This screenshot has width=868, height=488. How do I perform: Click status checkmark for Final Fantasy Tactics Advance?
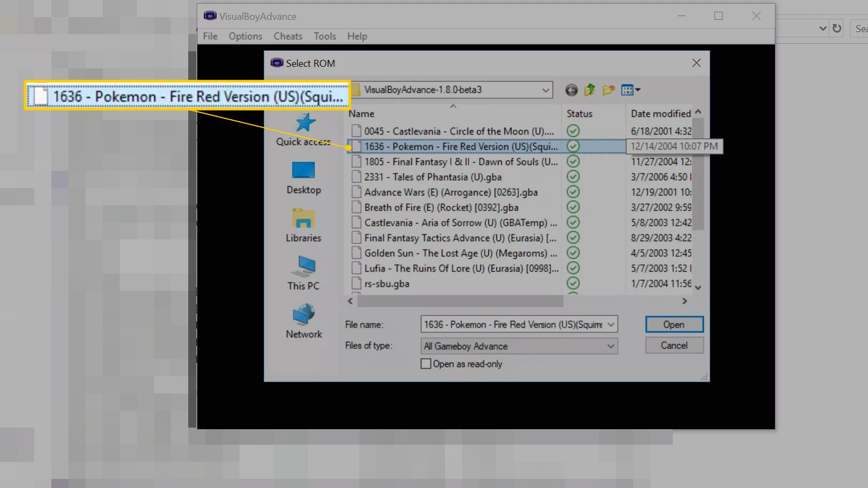click(573, 238)
